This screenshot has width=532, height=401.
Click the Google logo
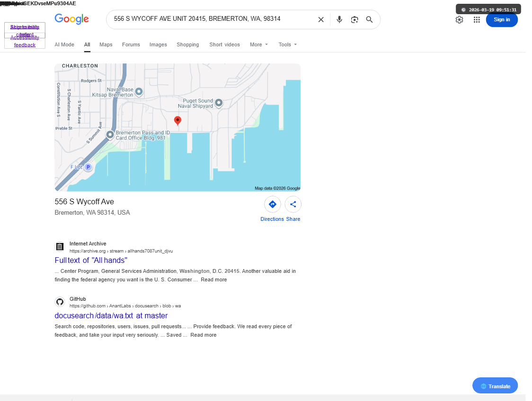tap(71, 19)
